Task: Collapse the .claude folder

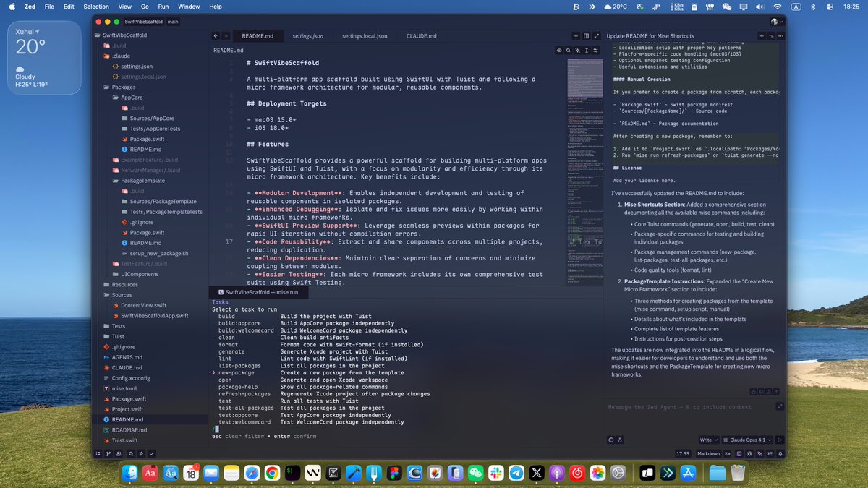Action: tap(121, 56)
